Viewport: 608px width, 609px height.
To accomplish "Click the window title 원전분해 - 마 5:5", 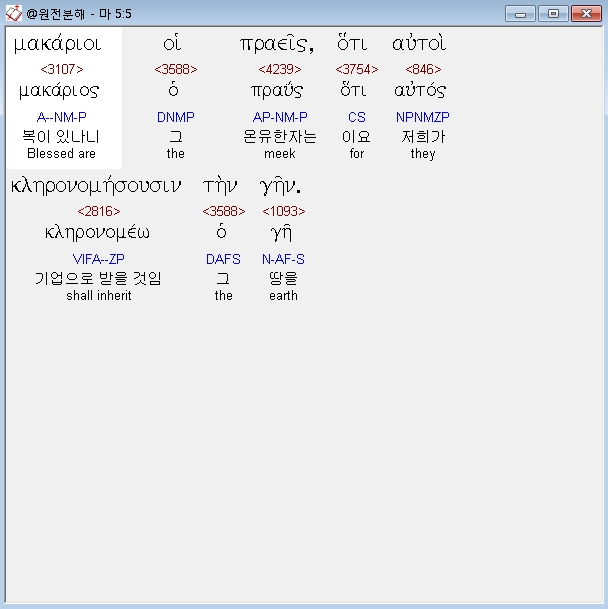I will pyautogui.click(x=79, y=14).
